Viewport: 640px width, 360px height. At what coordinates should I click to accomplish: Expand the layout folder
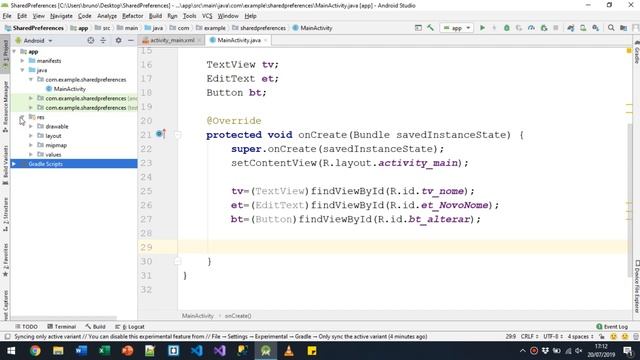point(31,136)
